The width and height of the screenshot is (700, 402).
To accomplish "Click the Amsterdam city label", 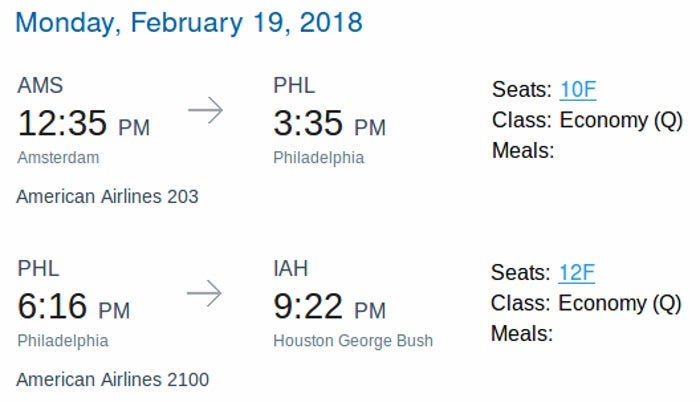I will (x=58, y=157).
